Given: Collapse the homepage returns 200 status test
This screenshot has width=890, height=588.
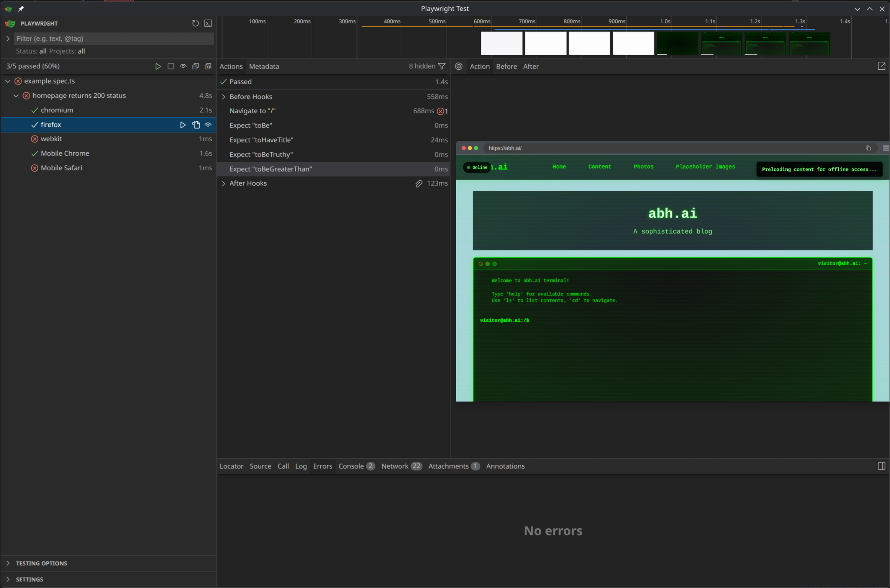Looking at the screenshot, I should pos(16,95).
